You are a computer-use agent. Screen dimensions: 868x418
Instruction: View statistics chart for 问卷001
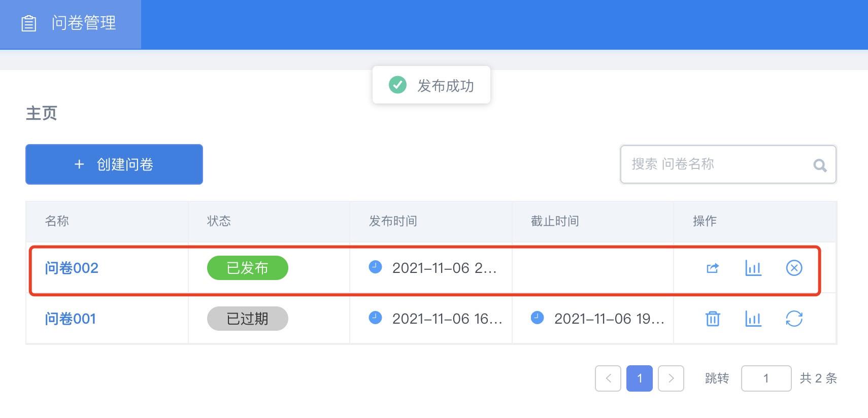pyautogui.click(x=753, y=319)
